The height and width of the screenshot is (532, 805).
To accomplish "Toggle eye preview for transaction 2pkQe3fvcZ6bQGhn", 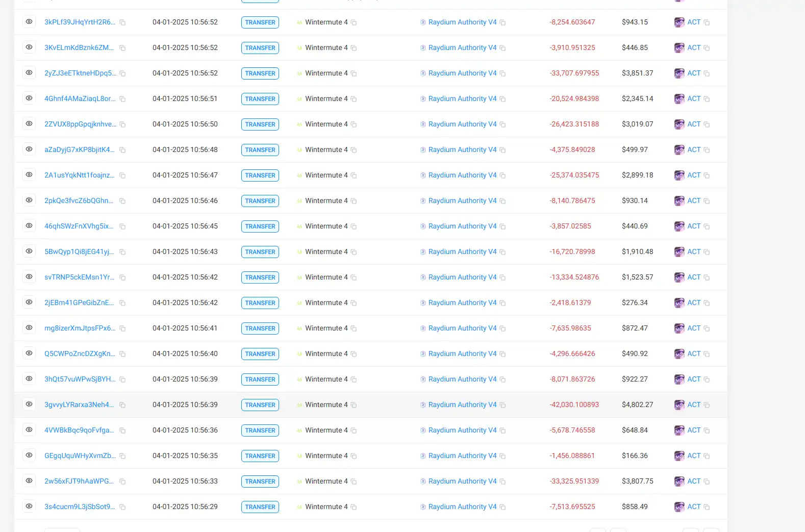I will (x=29, y=200).
